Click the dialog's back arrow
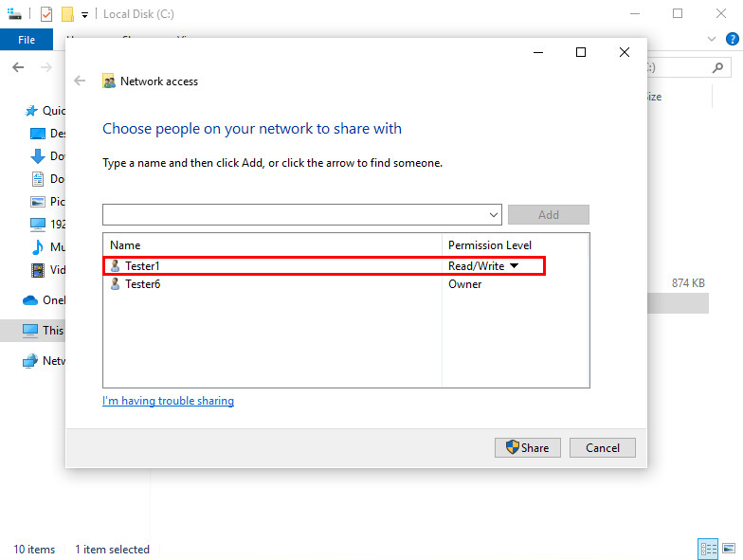Screen dimensions: 743x560 tap(80, 81)
